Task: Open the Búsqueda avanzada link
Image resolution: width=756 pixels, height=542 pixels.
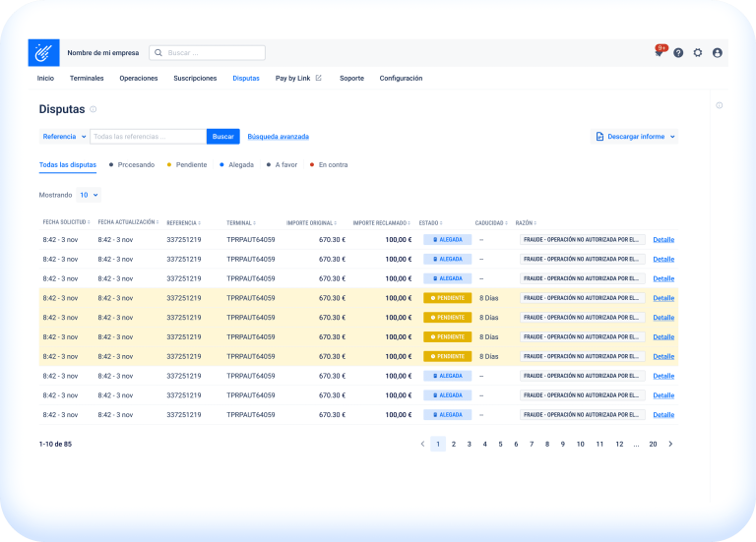Action: click(x=278, y=137)
